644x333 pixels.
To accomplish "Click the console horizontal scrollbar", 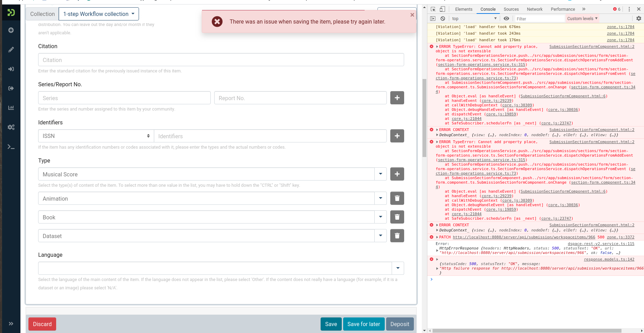I will click(527, 331).
